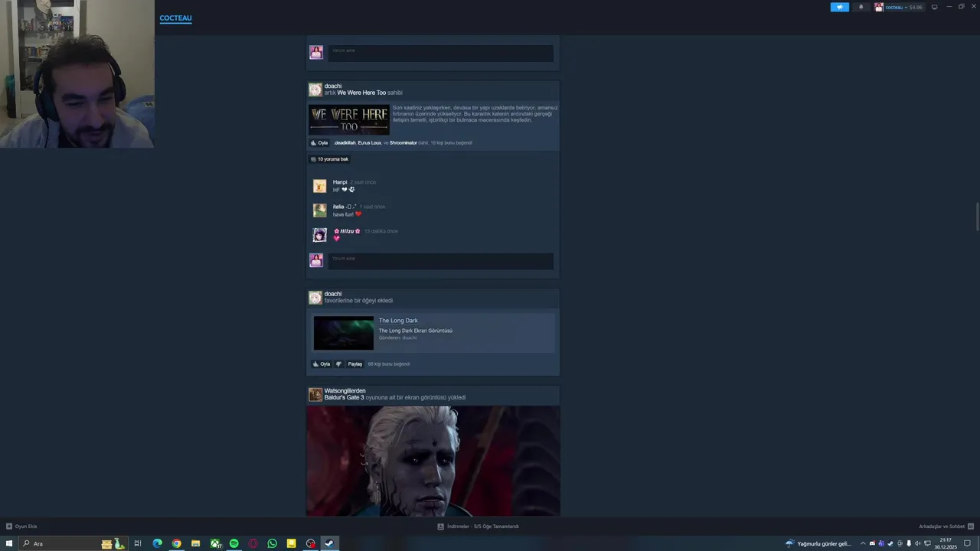This screenshot has width=980, height=551.
Task: Click italia's comment avatar
Action: (319, 210)
